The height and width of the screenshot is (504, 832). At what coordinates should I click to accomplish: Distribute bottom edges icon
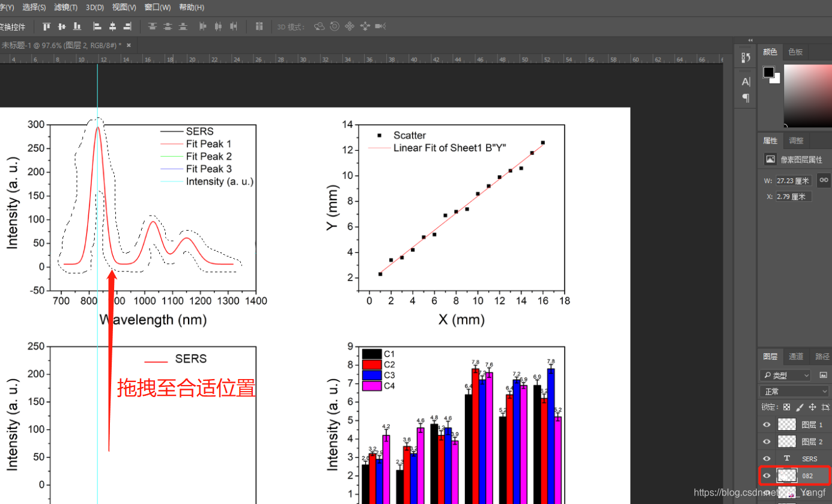click(183, 26)
